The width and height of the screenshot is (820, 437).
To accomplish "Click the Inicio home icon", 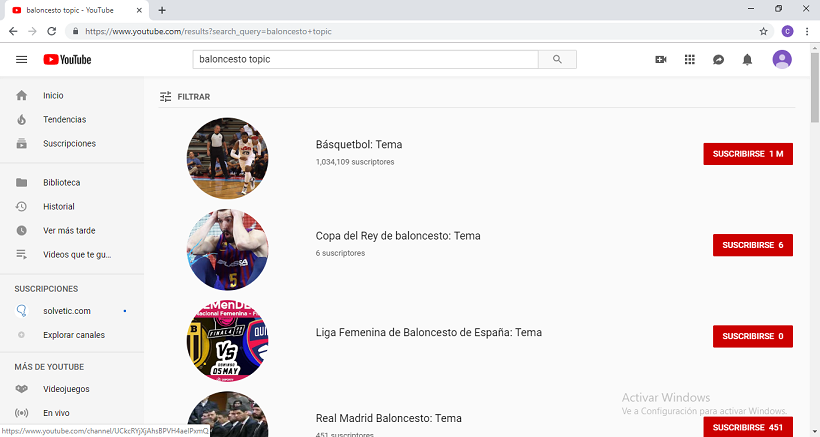I will 21,95.
